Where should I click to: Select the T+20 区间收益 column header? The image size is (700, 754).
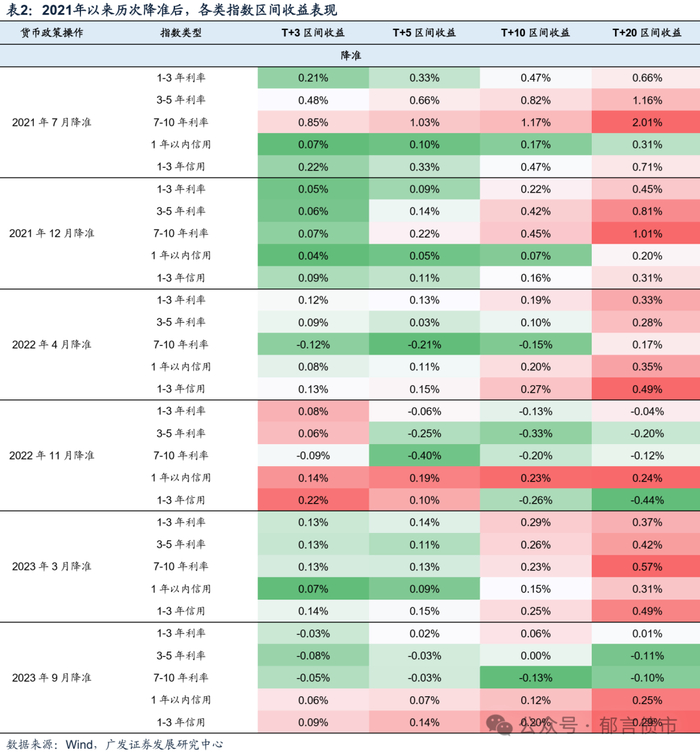point(646,33)
